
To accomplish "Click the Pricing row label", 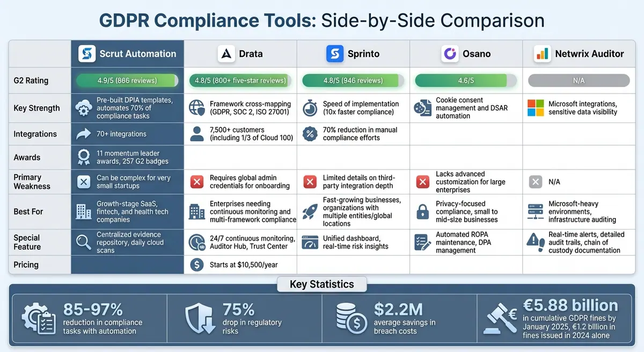I will tap(26, 264).
